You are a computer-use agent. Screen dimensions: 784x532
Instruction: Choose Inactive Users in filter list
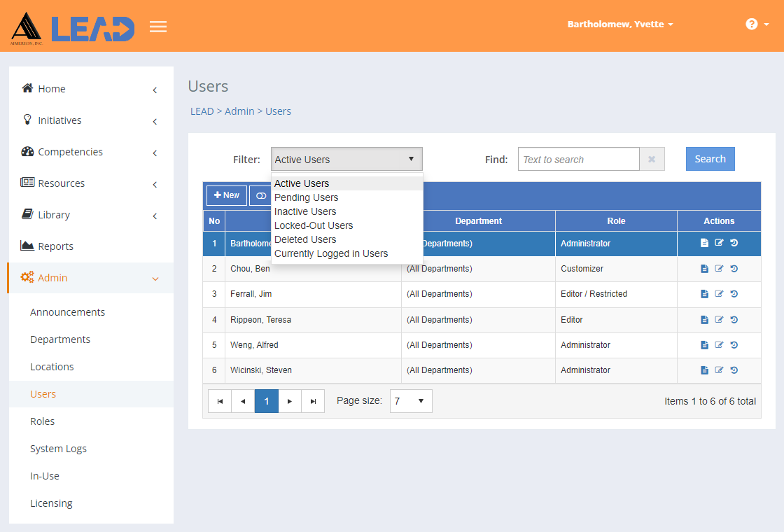pyautogui.click(x=347, y=211)
